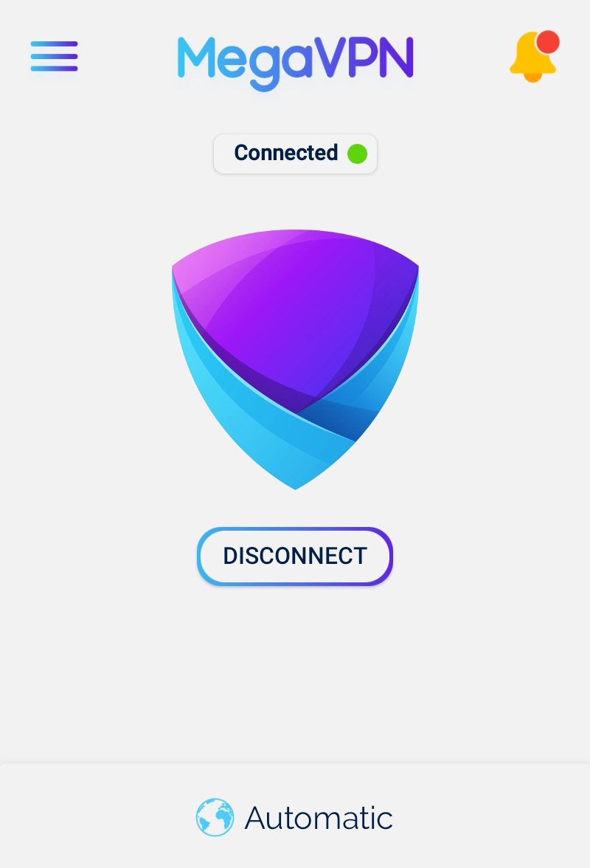Tap the Connected status pill
Viewport: 590px width, 868px height.
[x=295, y=154]
